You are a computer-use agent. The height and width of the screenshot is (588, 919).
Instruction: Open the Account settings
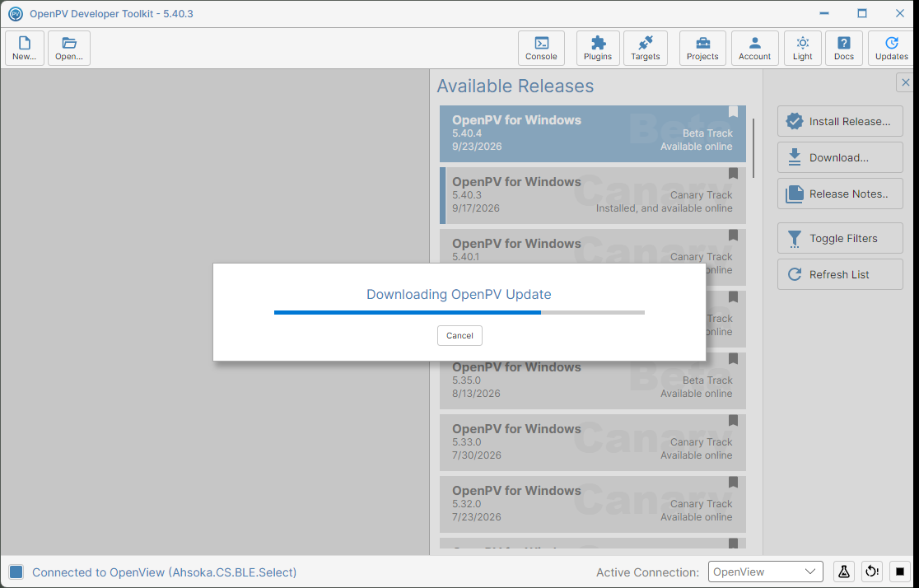pyautogui.click(x=755, y=48)
